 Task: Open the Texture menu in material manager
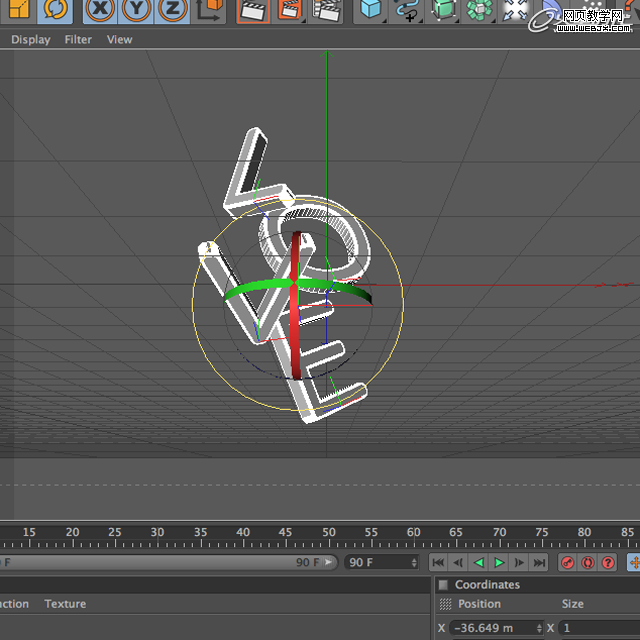(x=65, y=604)
